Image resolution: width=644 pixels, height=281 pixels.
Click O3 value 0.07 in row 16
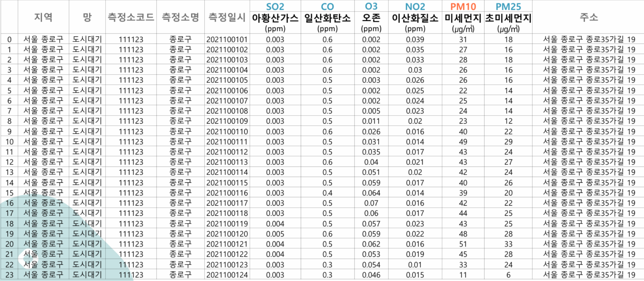click(371, 203)
